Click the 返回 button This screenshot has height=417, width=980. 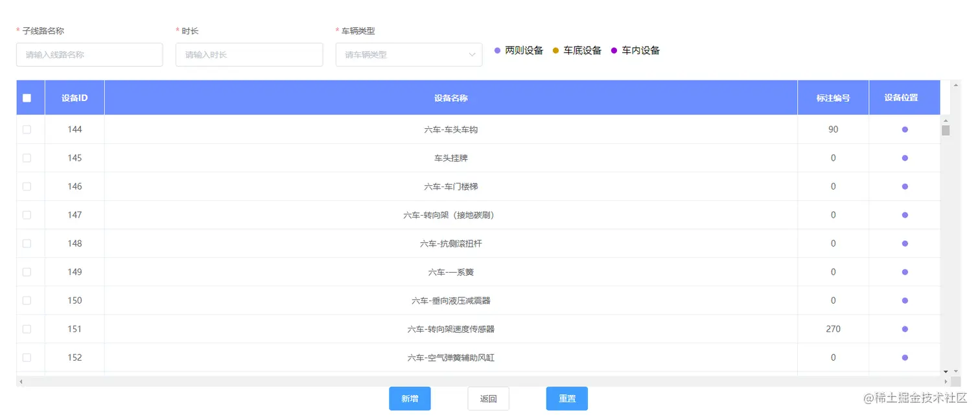tap(489, 399)
